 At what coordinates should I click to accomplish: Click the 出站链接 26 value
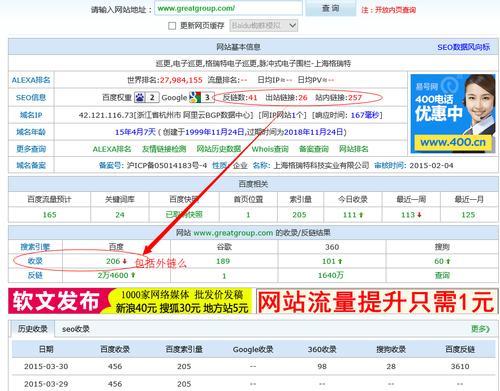point(303,98)
